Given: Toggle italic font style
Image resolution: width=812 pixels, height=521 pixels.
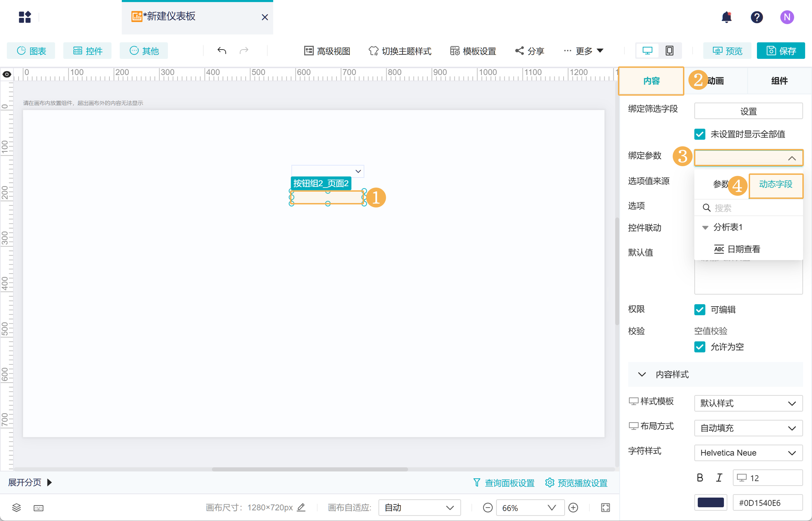Looking at the screenshot, I should coord(719,478).
